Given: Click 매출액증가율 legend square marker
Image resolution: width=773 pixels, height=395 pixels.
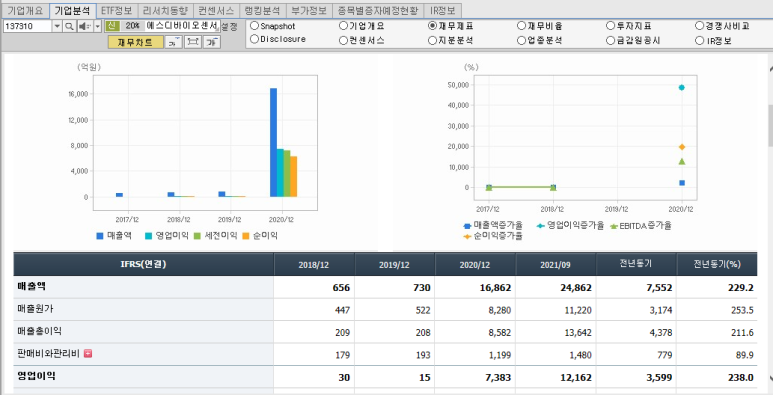Looking at the screenshot, I should [467, 226].
